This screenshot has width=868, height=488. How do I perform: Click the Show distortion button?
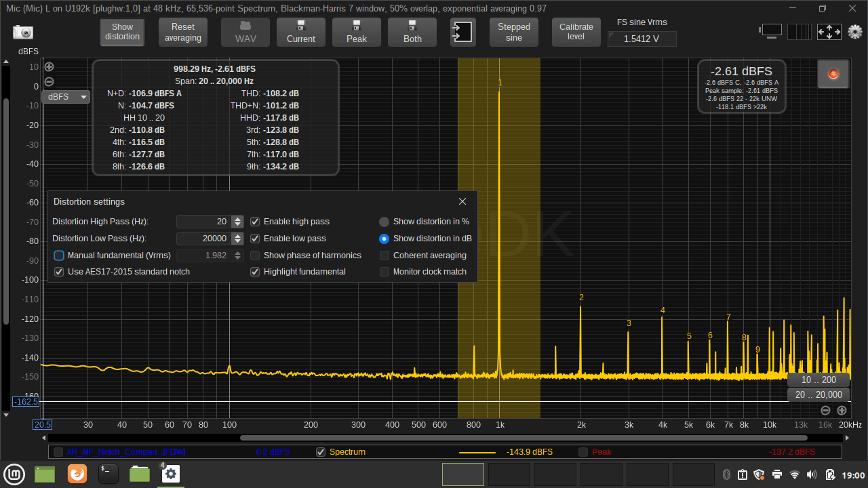coord(123,32)
